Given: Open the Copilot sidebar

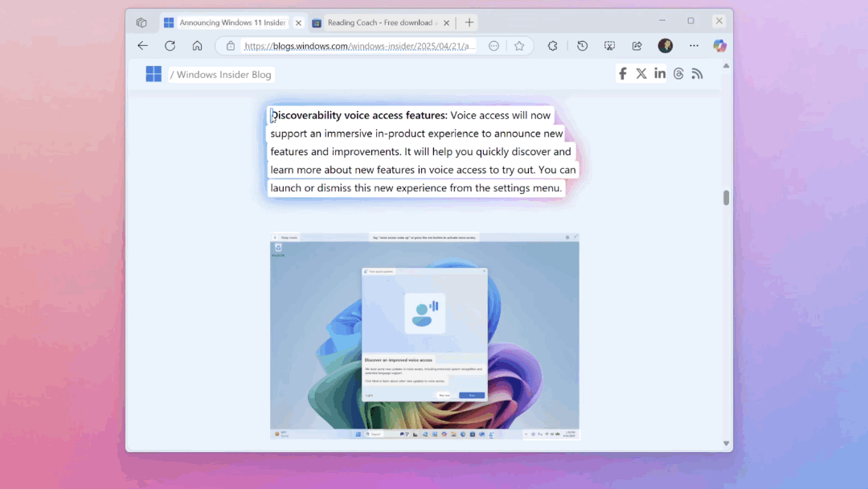Looking at the screenshot, I should coord(719,46).
